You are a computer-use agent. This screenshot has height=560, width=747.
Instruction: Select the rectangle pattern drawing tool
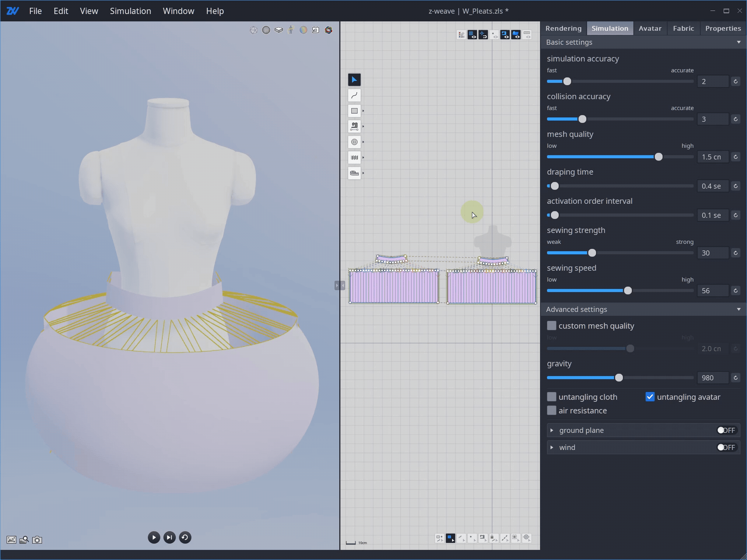point(354,110)
